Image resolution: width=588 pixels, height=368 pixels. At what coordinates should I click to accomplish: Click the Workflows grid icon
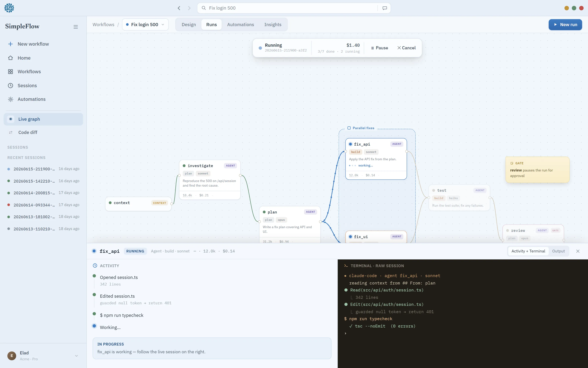(10, 72)
